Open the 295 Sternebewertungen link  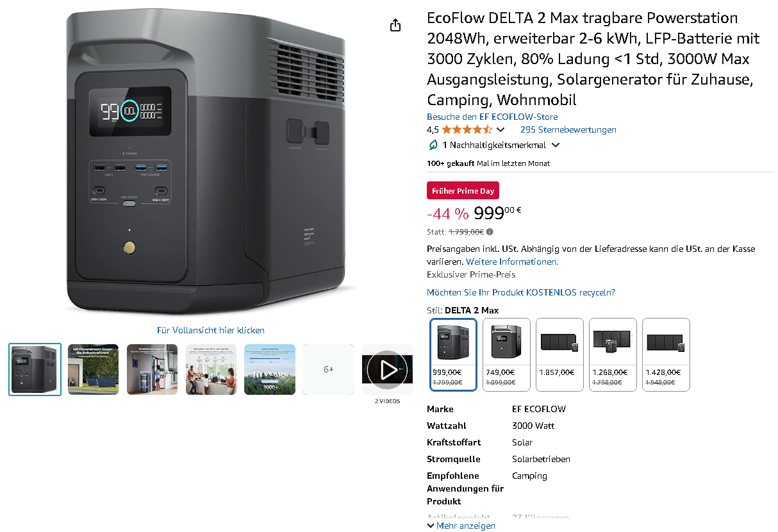(x=568, y=129)
